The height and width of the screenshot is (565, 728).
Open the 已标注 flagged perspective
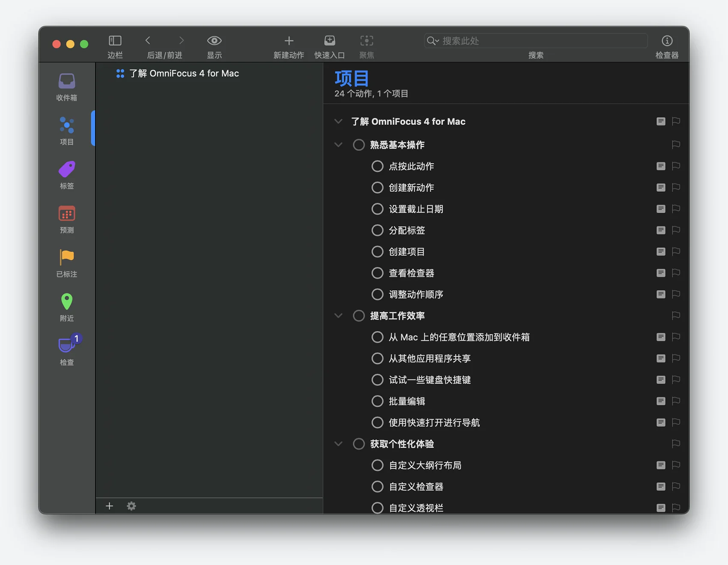(67, 263)
